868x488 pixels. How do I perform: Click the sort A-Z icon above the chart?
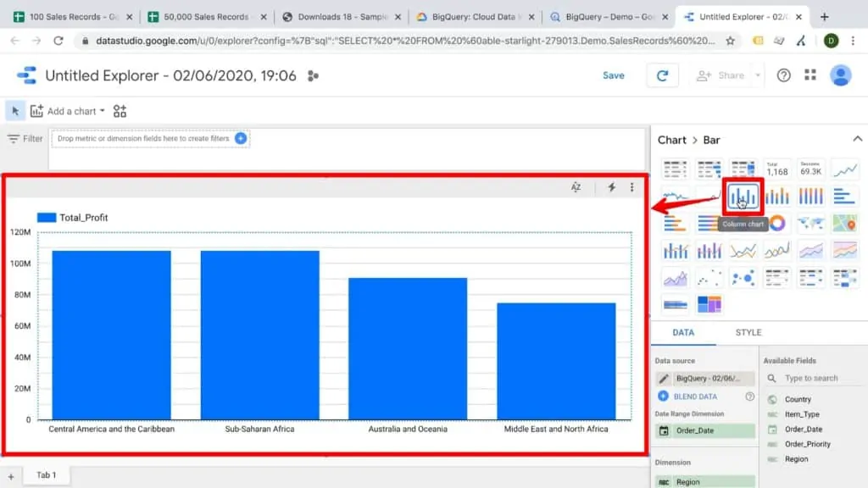576,187
